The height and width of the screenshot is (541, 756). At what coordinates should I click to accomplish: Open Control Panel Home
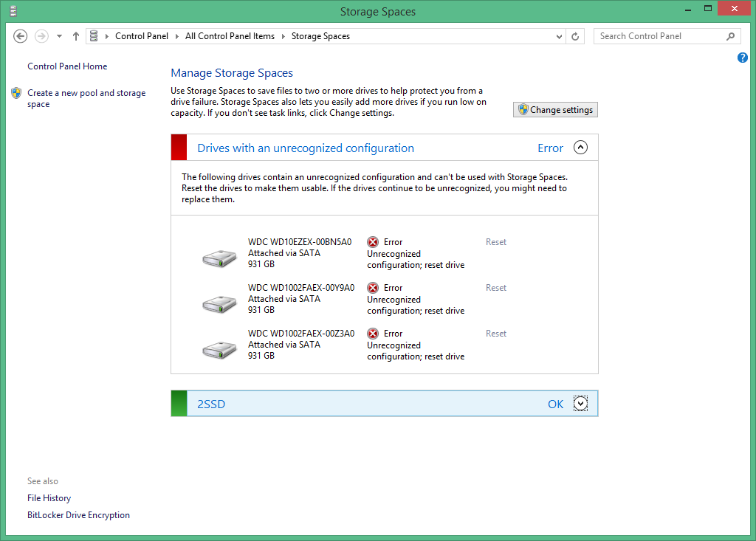(67, 66)
